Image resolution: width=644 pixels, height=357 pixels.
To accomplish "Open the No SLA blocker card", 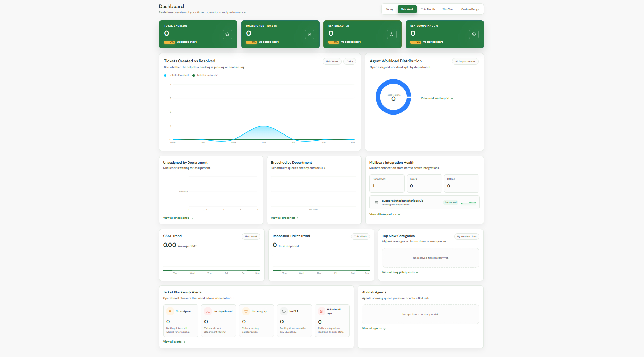I will (295, 321).
